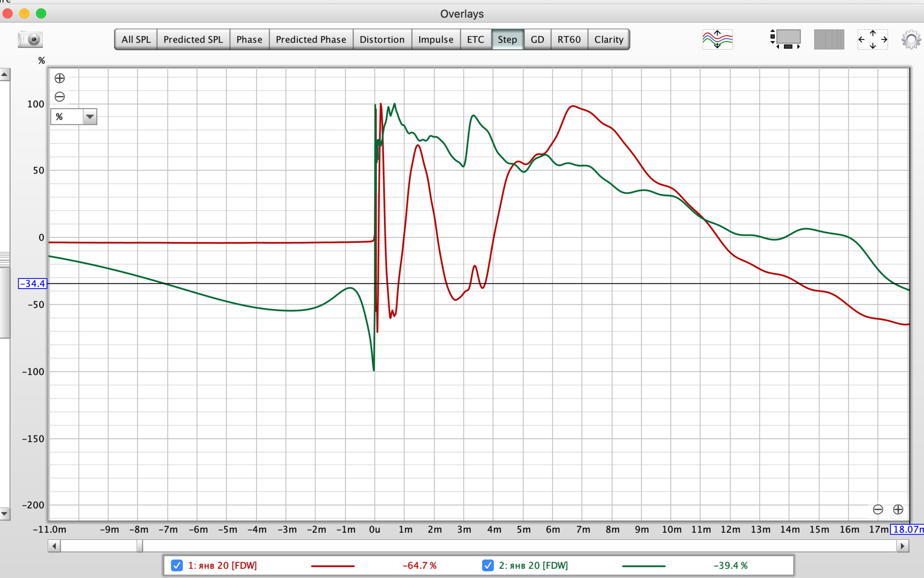The width and height of the screenshot is (924, 578).
Task: Capture graph with the camera icon
Action: tap(30, 39)
